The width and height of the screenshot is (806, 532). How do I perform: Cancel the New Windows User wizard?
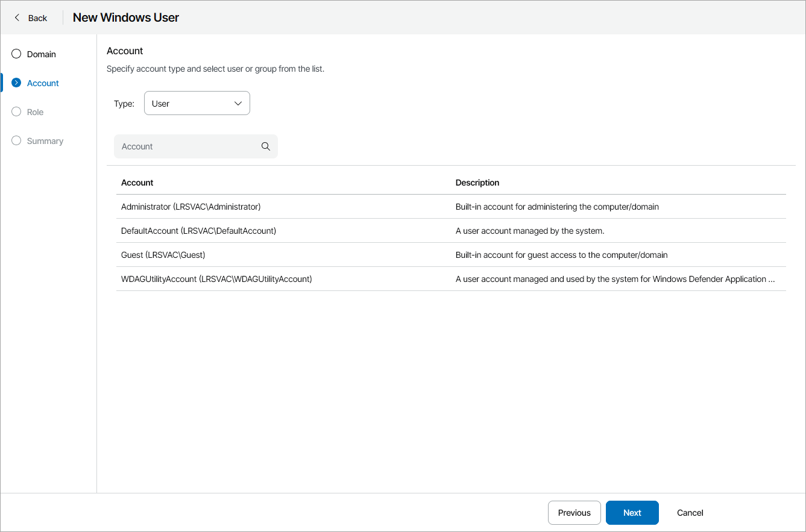tap(690, 513)
